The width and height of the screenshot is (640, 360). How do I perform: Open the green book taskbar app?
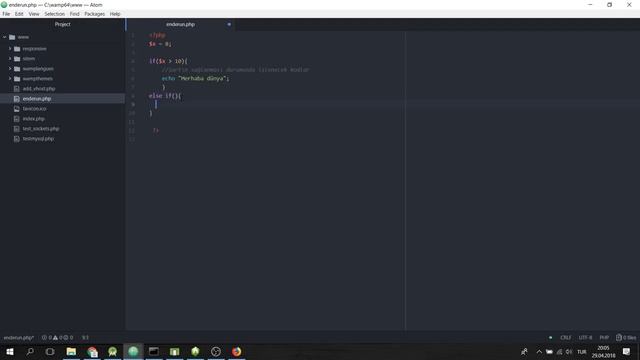tap(175, 351)
